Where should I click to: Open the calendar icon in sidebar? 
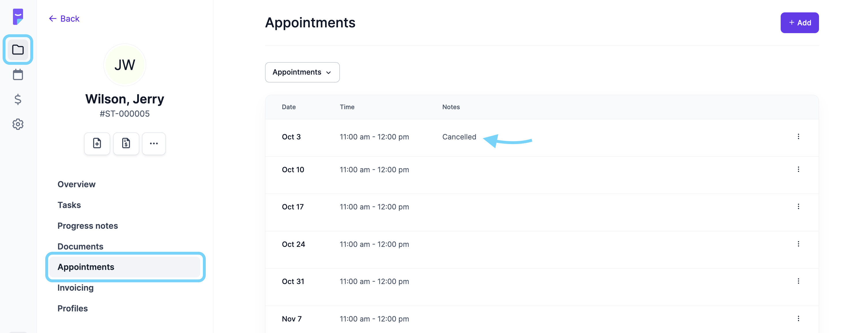pos(18,74)
